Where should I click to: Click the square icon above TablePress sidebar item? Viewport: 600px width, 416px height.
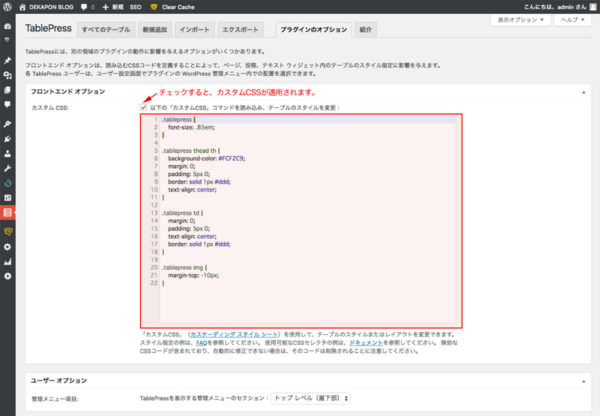(x=7, y=198)
